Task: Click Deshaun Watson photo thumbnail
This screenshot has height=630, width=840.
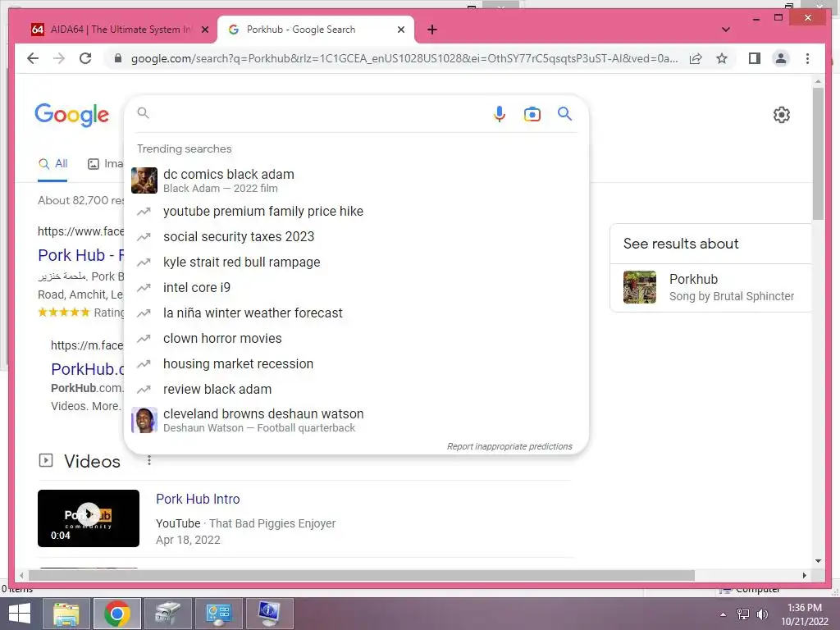Action: tap(144, 420)
